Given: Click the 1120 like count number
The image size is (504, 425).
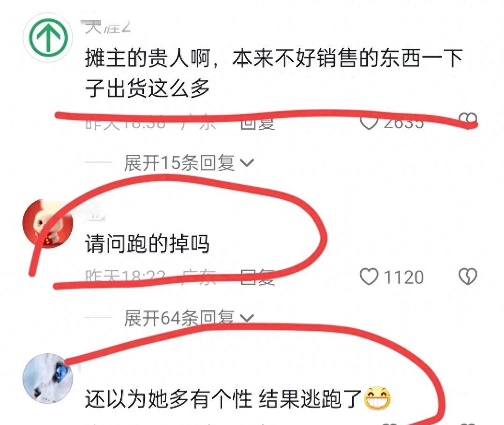Looking at the screenshot, I should [x=404, y=277].
